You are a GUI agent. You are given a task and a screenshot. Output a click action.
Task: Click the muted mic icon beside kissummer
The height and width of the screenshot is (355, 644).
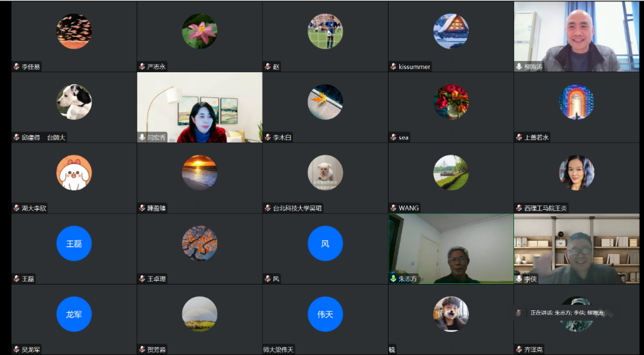click(x=394, y=67)
